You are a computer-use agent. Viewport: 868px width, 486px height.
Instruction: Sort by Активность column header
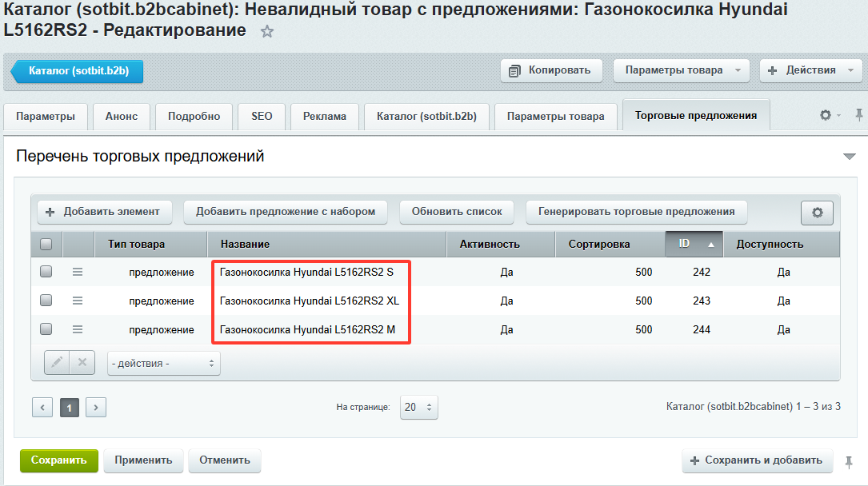[x=501, y=244]
